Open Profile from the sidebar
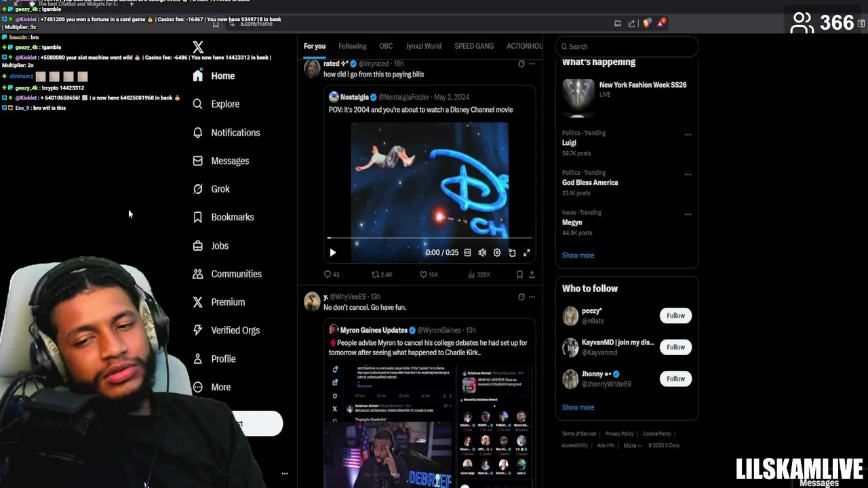Viewport: 868px width, 488px height. 214,359
